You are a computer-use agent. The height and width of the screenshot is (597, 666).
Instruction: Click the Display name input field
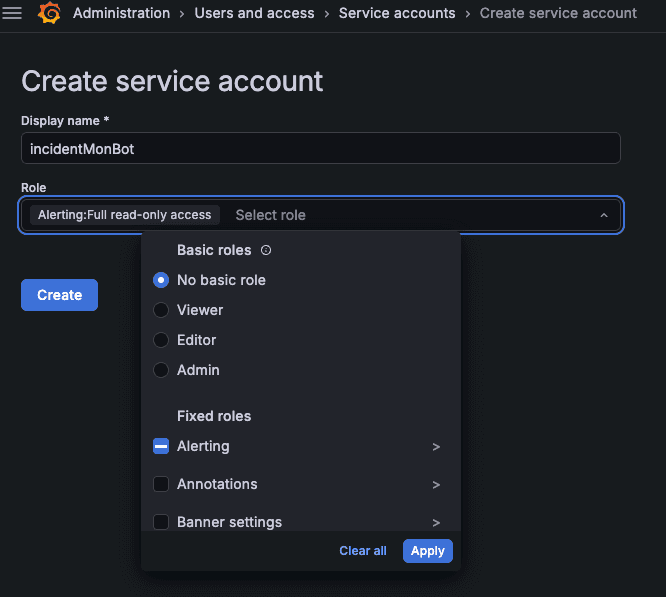321,148
